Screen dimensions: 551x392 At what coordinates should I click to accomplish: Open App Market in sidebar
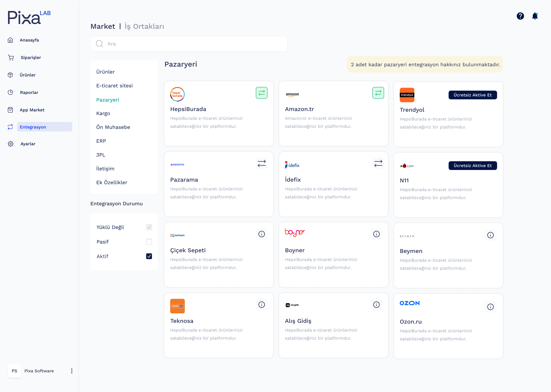[x=32, y=110]
